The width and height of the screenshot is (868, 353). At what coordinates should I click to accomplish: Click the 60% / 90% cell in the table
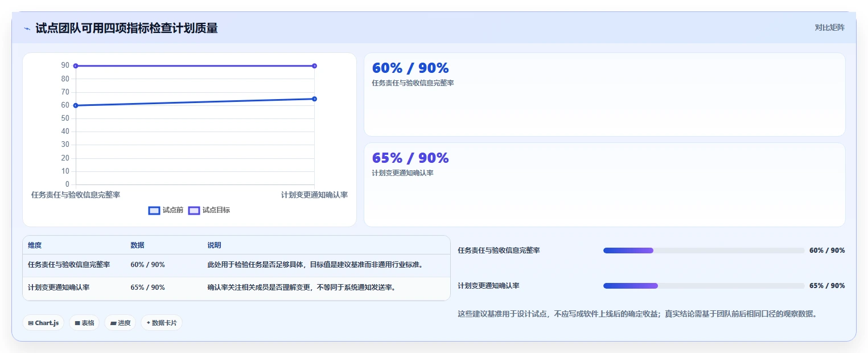[x=148, y=265]
